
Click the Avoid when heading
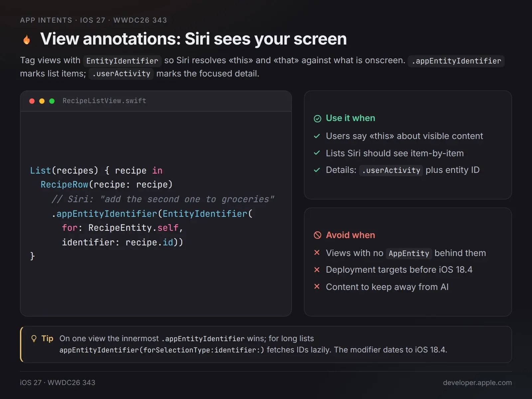coord(350,235)
